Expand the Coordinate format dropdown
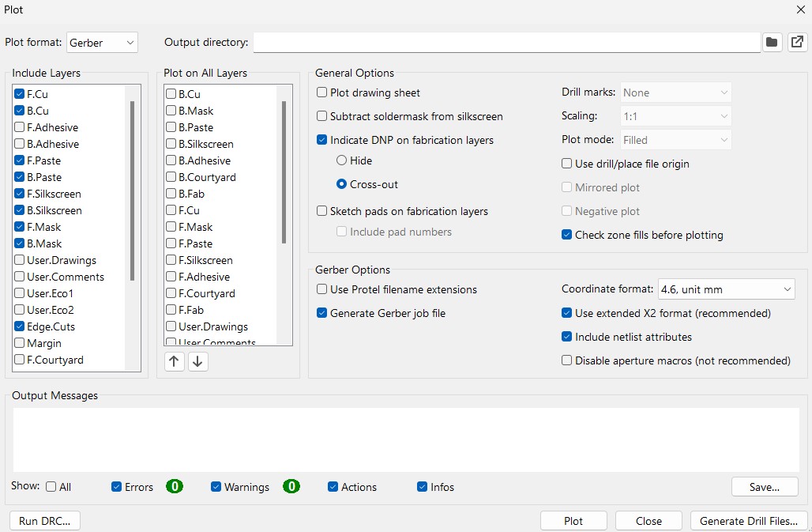This screenshot has height=532, width=812. click(726, 289)
